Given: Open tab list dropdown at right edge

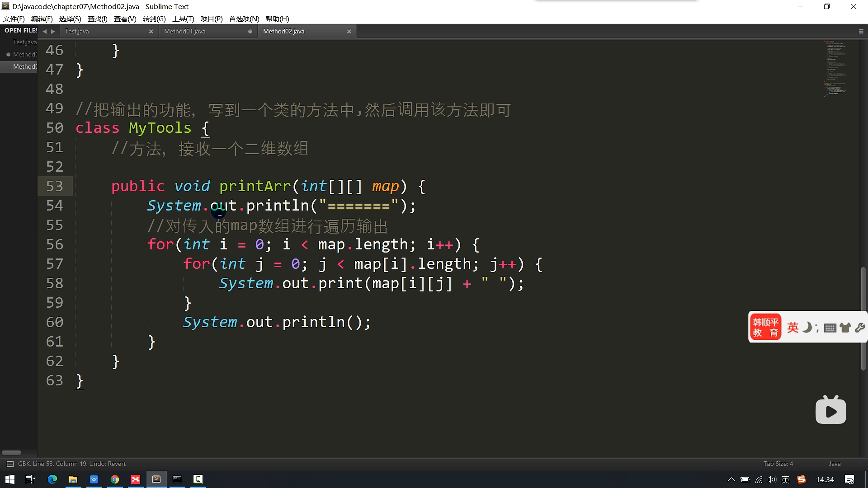Looking at the screenshot, I should (861, 31).
